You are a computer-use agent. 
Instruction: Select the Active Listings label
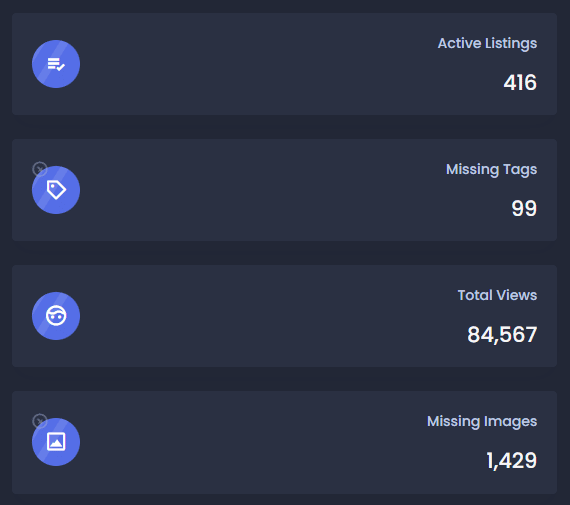[487, 44]
